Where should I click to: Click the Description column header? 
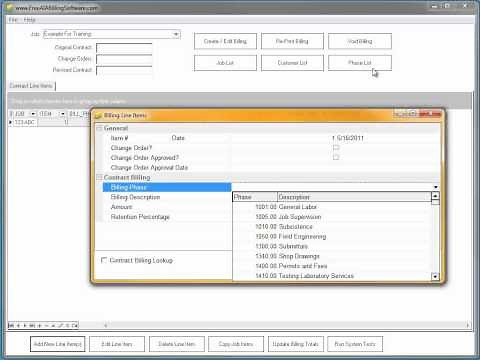[354, 197]
